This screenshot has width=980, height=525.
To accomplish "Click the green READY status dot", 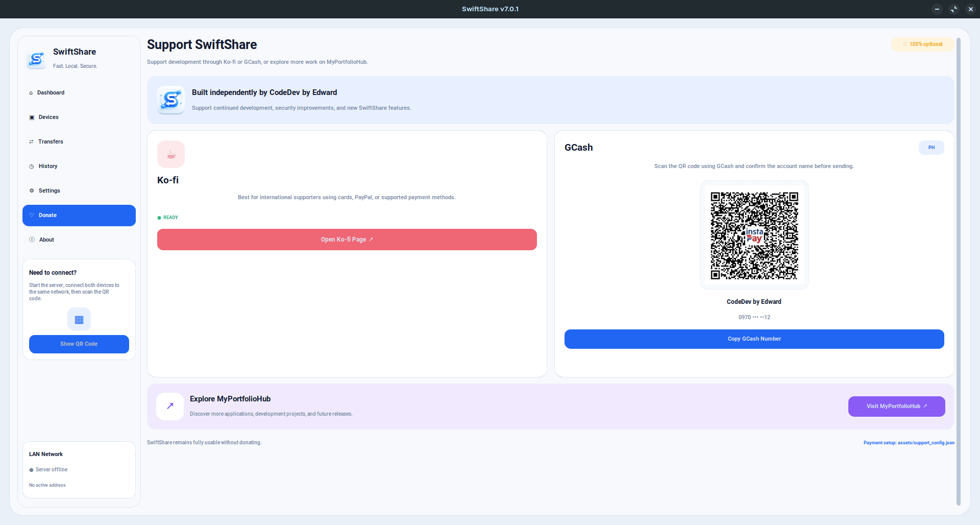I will (159, 218).
